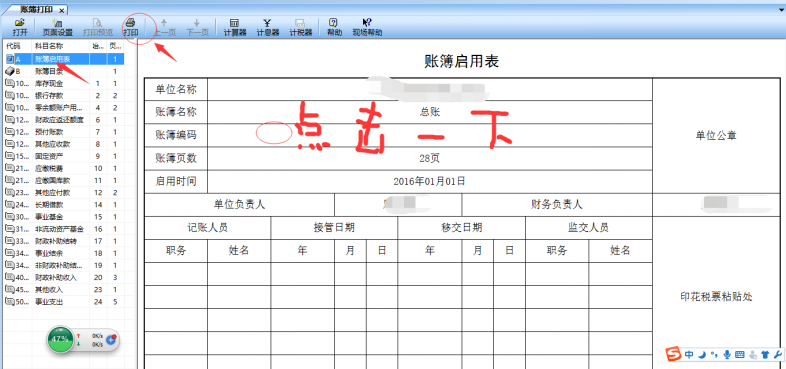The image size is (786, 369).
Task: Click the 打印 printer icon
Action: coord(131,28)
